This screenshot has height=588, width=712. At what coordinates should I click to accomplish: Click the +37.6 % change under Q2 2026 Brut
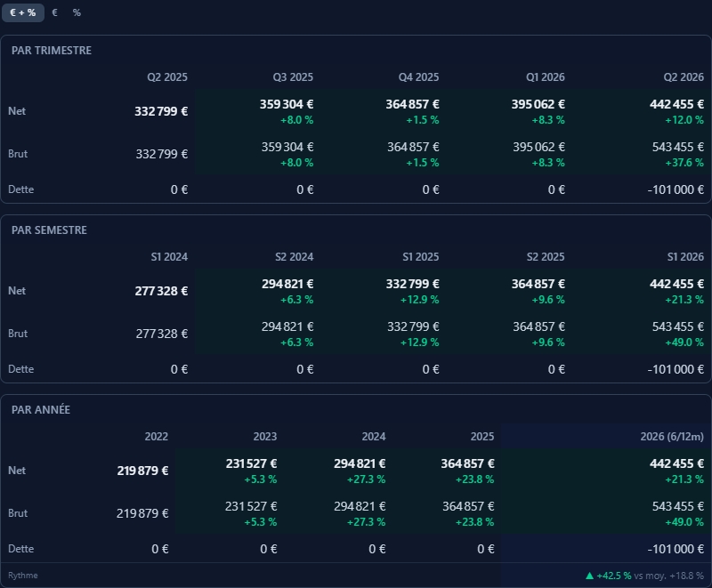(684, 163)
